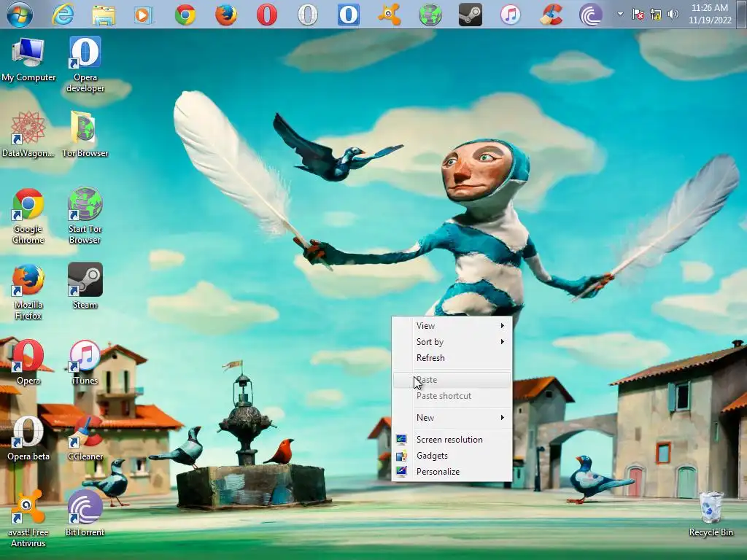Click the clock showing 11:26 AM

pos(709,14)
